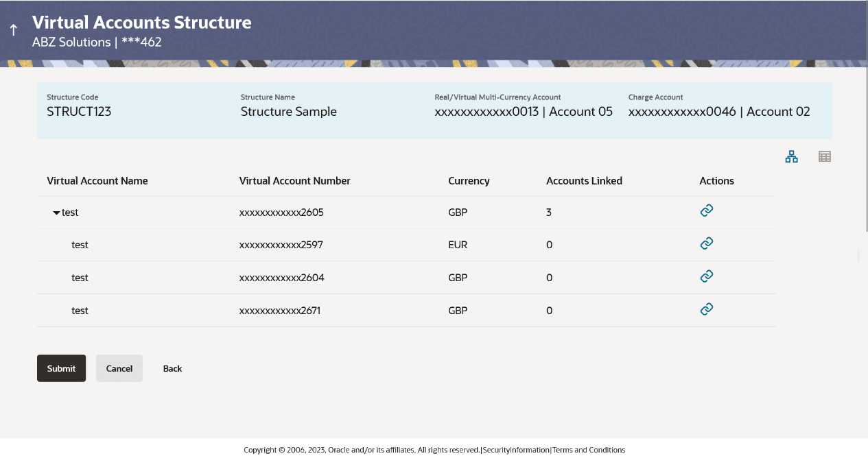Cancel the structure changes
The width and height of the screenshot is (868, 469).
pyautogui.click(x=119, y=368)
